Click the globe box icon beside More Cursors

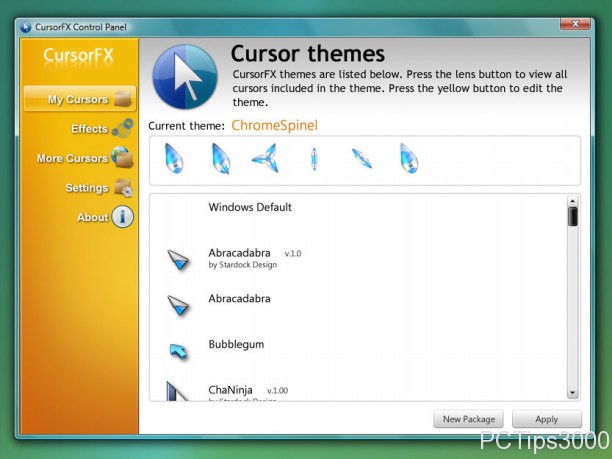pyautogui.click(x=123, y=157)
